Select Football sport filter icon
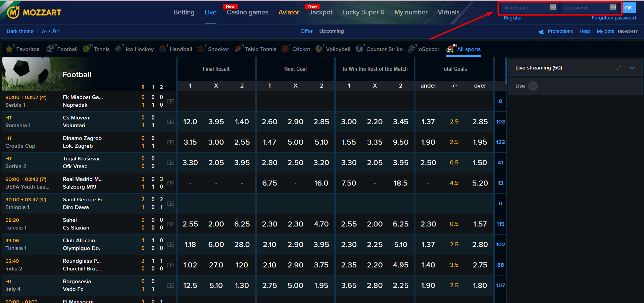The width and height of the screenshot is (644, 303). click(50, 49)
